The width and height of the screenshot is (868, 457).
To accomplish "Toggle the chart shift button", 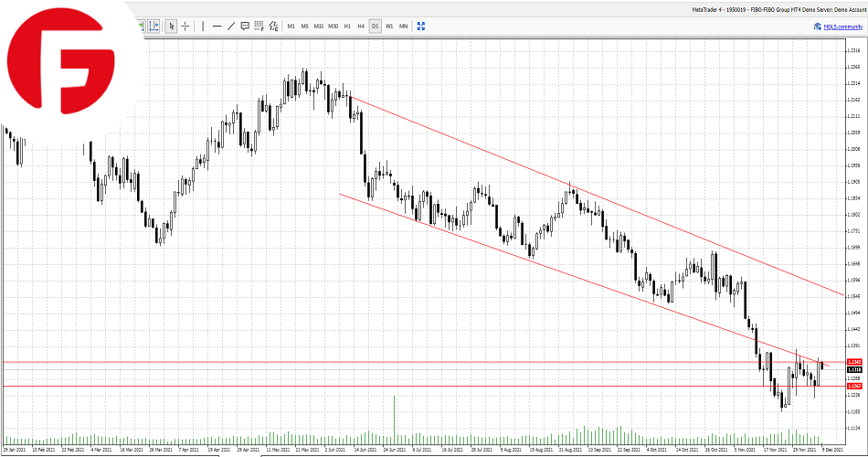I will coord(153,27).
